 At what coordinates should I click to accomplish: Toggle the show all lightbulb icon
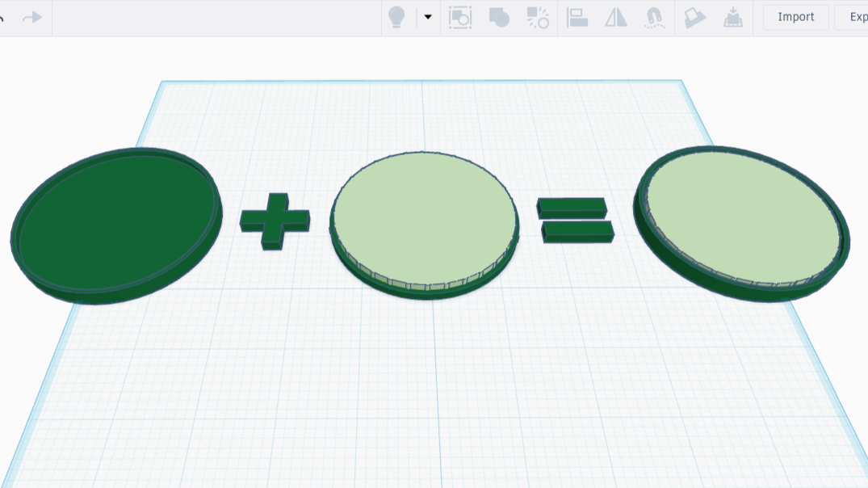click(396, 17)
